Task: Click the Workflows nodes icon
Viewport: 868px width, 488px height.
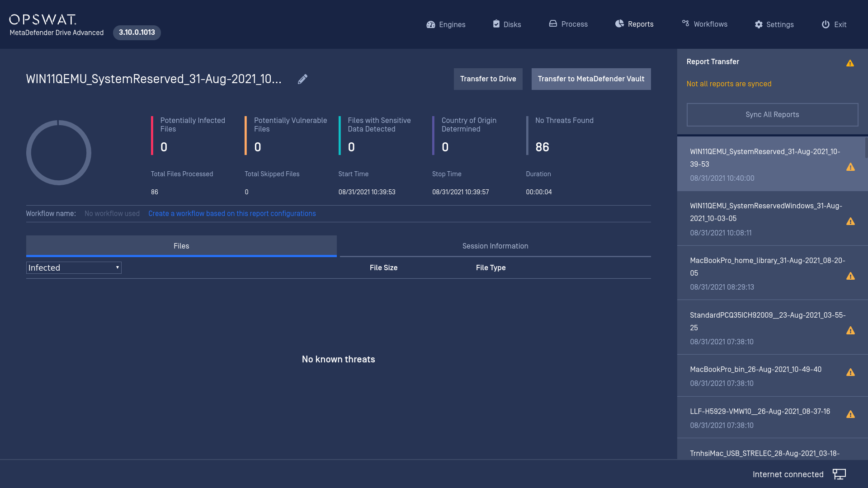Action: (x=686, y=23)
